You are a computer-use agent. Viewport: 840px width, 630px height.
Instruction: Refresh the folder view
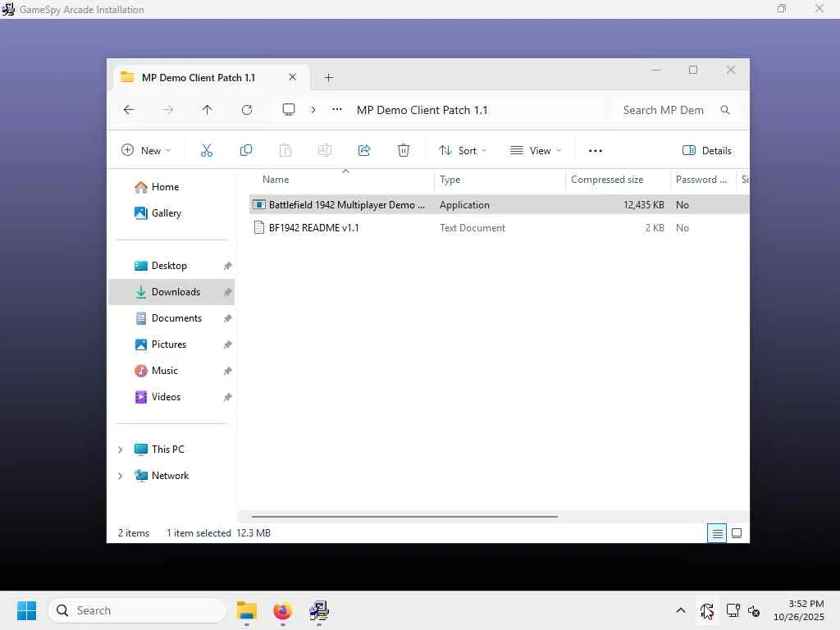click(x=247, y=110)
